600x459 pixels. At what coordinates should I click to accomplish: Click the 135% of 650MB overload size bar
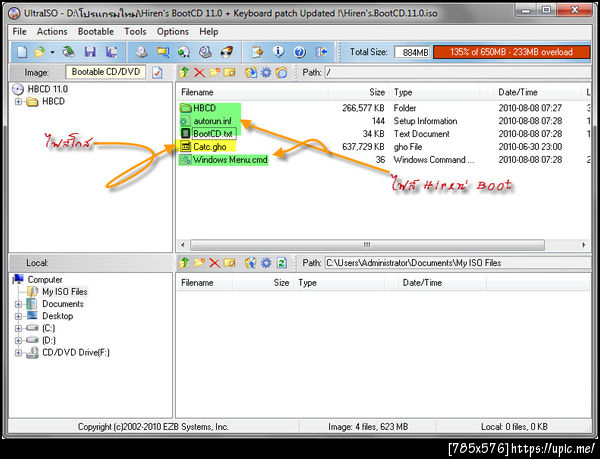coord(512,52)
